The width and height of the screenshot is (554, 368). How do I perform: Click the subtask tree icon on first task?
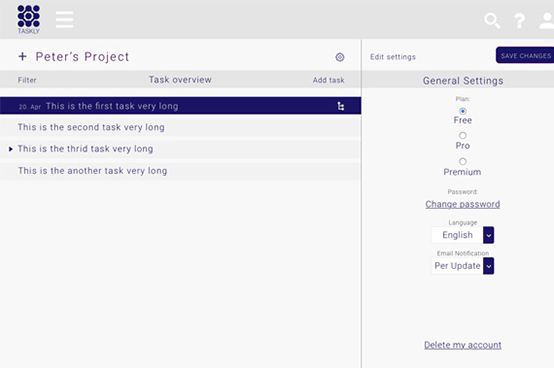point(341,106)
